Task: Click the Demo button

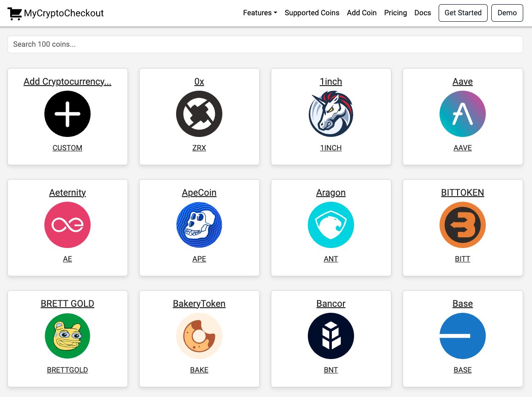Action: (507, 13)
